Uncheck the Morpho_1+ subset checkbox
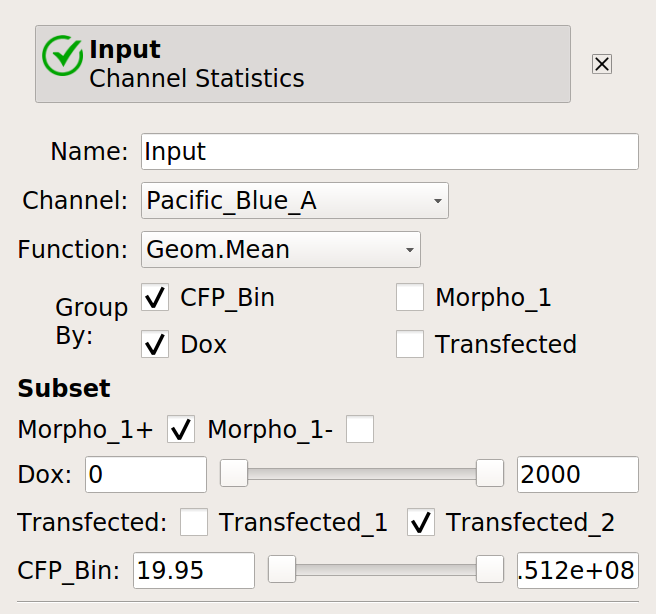Image resolution: width=656 pixels, height=614 pixels. click(x=181, y=429)
